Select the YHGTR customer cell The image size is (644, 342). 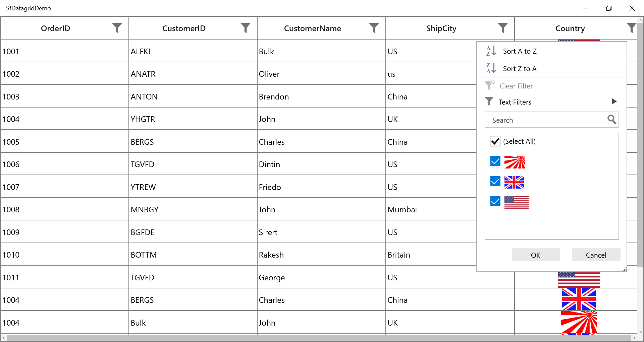click(193, 119)
